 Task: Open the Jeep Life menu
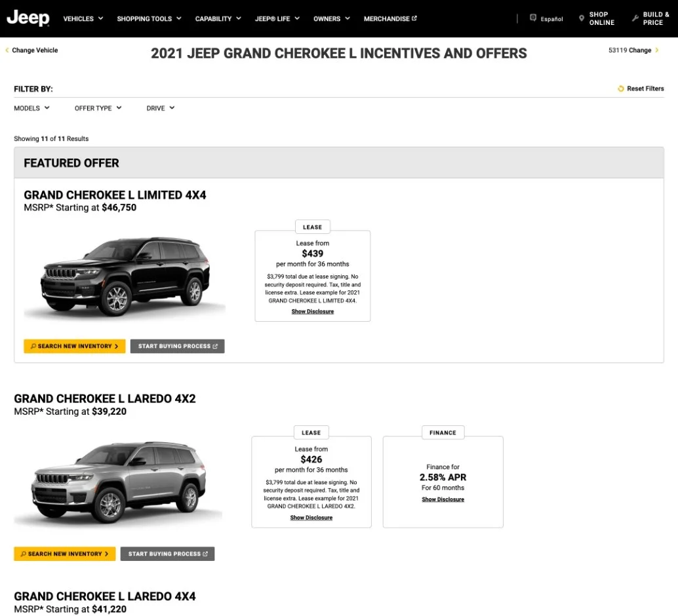point(277,18)
